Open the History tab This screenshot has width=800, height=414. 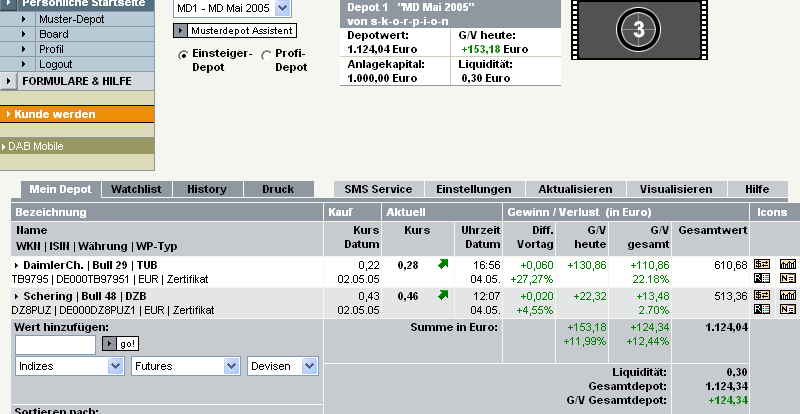point(207,189)
